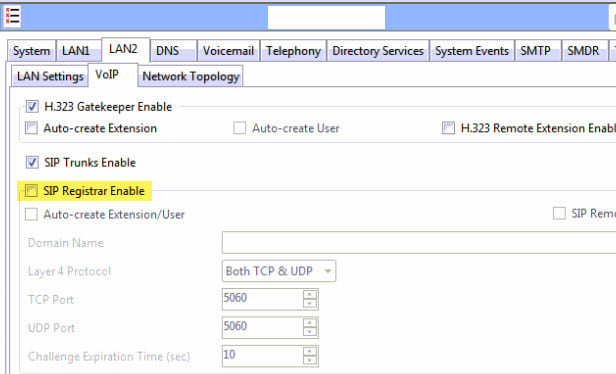Open Layer 4 Protocol dropdown
The height and width of the screenshot is (374, 616).
click(279, 271)
